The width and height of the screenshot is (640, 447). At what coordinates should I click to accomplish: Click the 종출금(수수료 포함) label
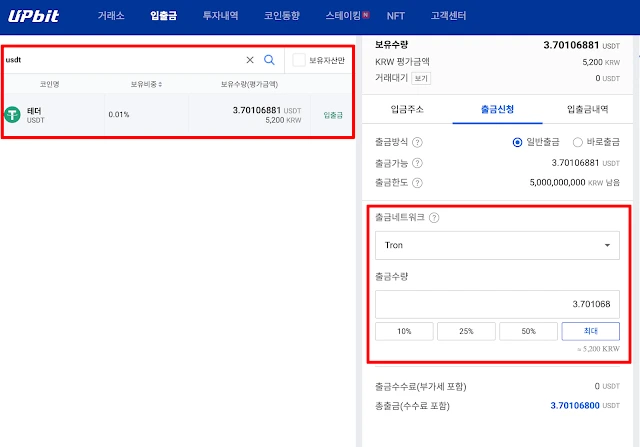coord(412,406)
